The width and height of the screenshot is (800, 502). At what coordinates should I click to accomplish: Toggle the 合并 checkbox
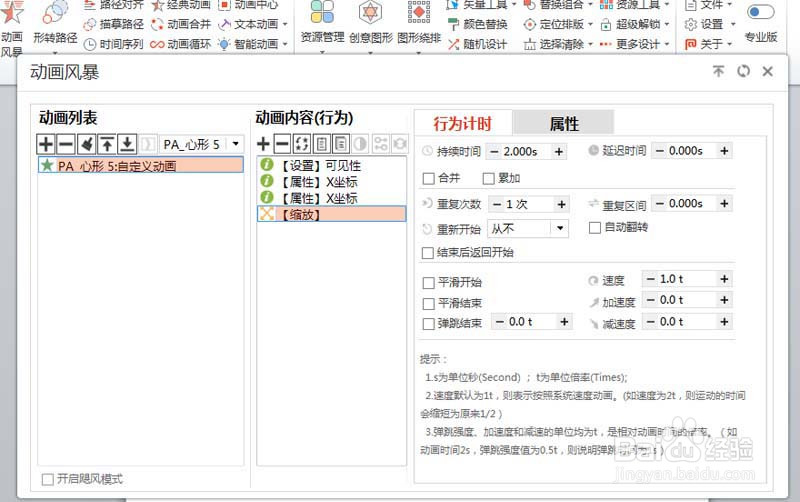[429, 179]
